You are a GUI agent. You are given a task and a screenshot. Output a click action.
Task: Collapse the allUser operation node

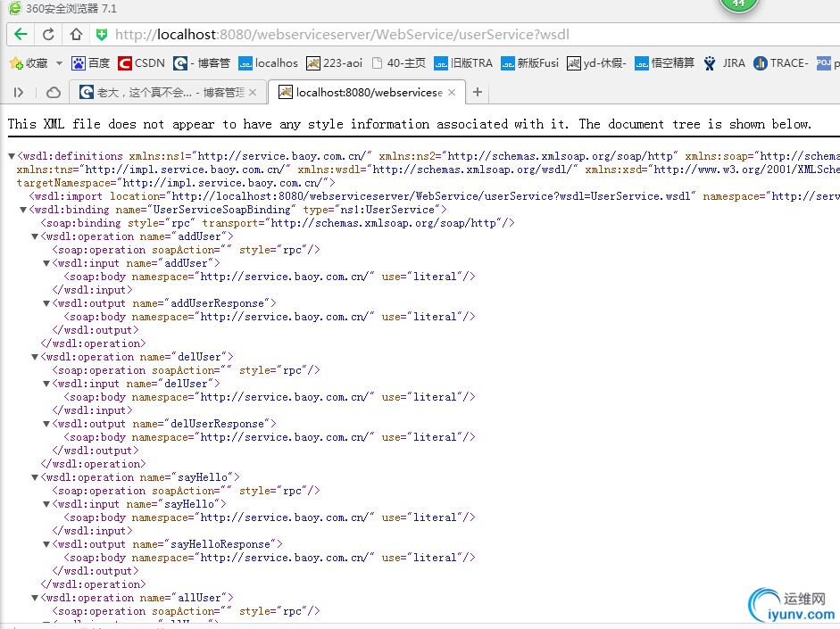[x=35, y=598]
